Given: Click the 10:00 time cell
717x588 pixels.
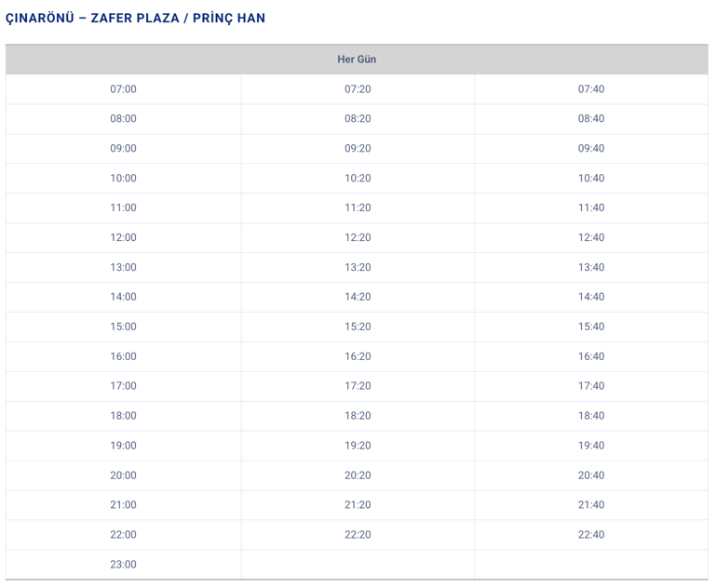Looking at the screenshot, I should point(123,179).
